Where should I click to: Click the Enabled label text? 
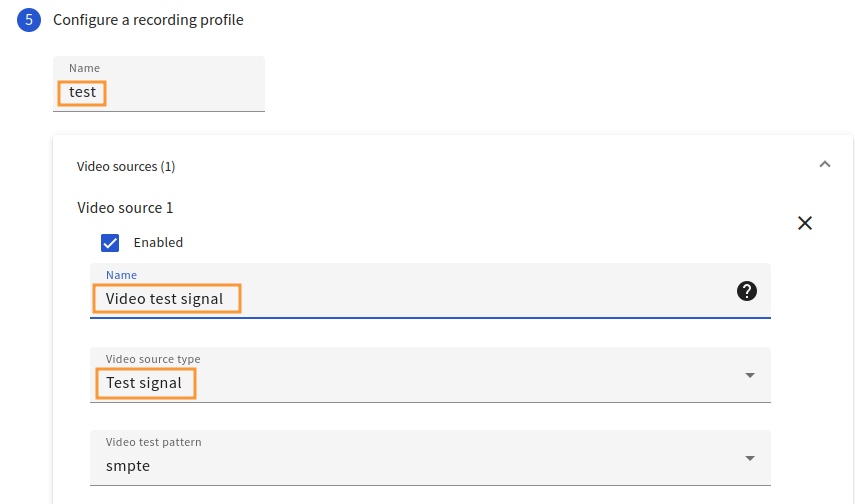click(158, 243)
